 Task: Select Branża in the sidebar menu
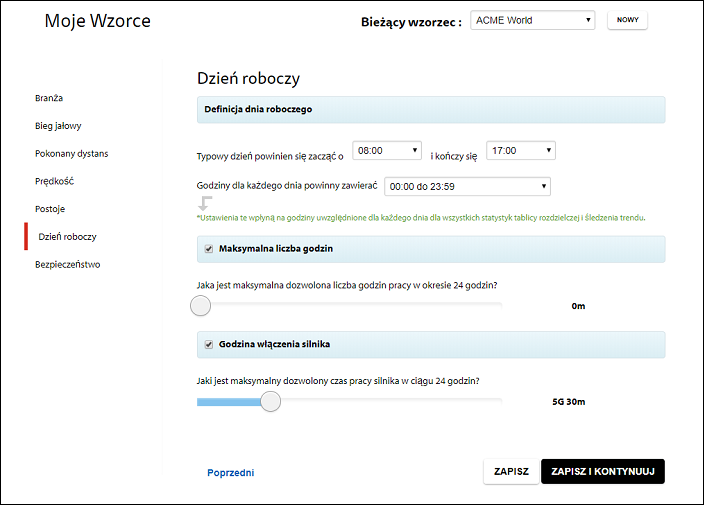[x=49, y=98]
